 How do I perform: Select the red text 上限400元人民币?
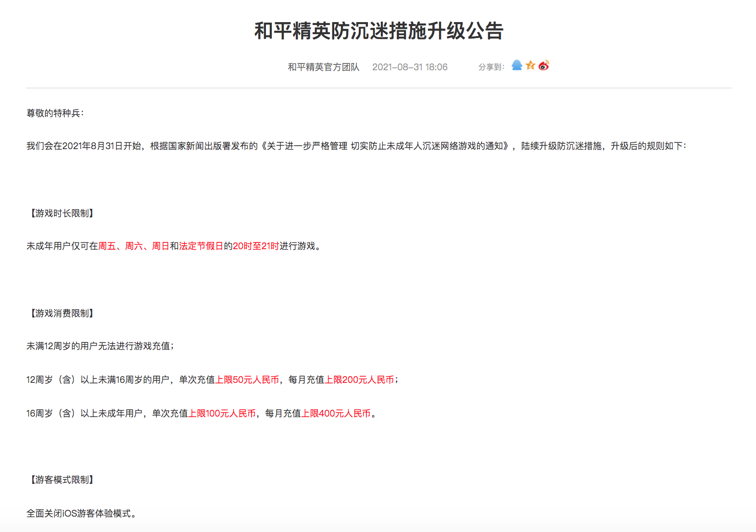[x=336, y=414]
